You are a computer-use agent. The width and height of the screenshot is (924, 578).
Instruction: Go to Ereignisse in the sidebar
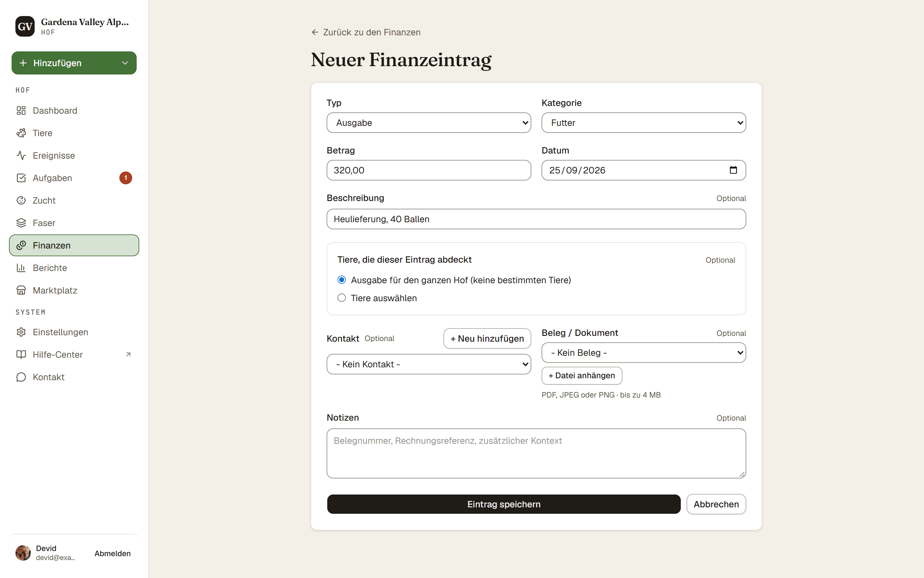(74, 156)
